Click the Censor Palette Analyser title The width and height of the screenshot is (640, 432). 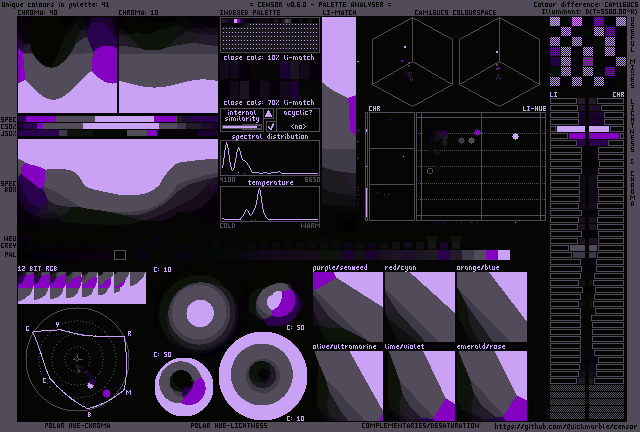pyautogui.click(x=320, y=5)
